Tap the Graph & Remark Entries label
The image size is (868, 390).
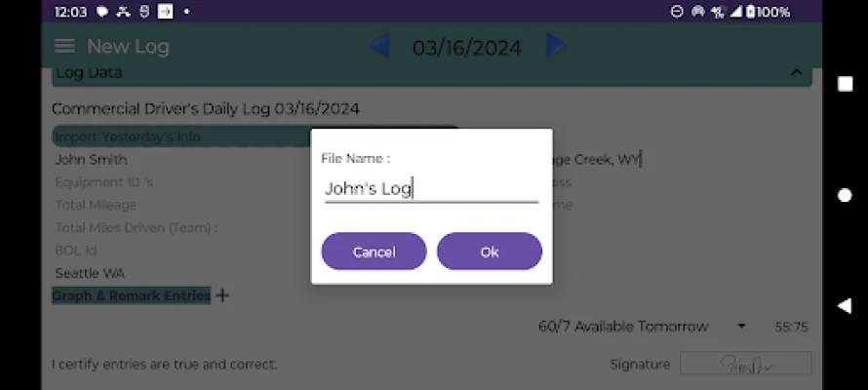(x=132, y=295)
